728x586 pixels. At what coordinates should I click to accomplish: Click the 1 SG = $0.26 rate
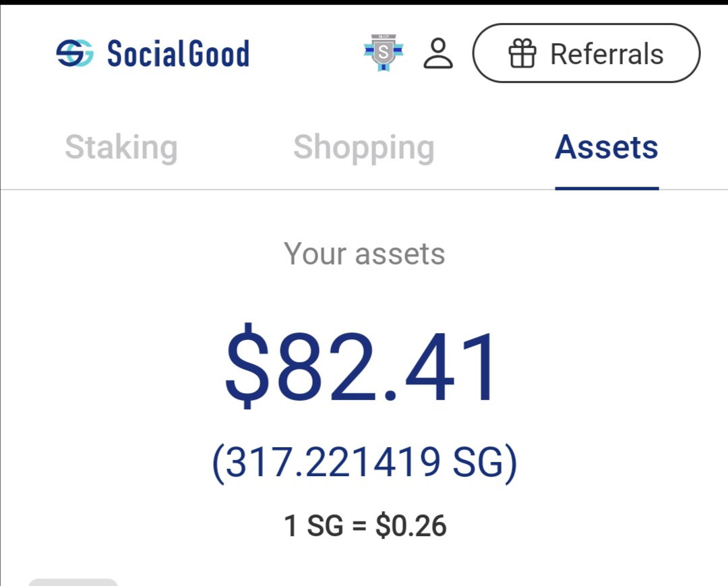coord(365,525)
